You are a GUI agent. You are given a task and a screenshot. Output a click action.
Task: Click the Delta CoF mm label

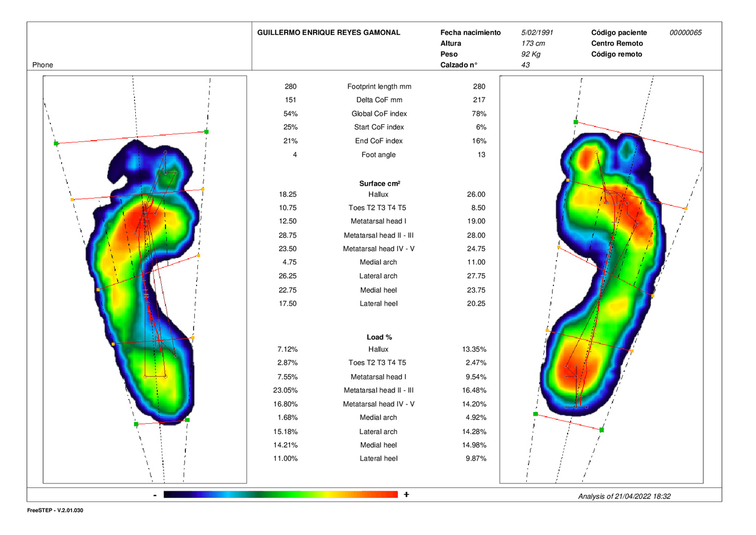point(379,100)
